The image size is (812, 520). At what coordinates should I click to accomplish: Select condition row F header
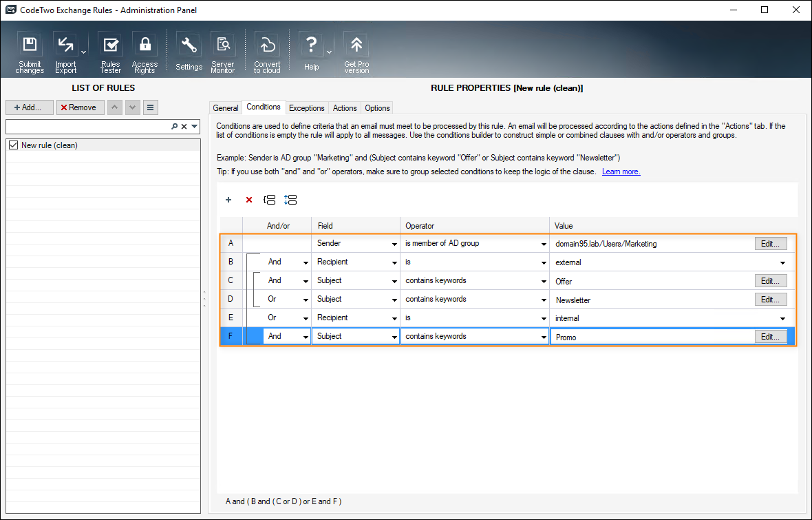[x=231, y=337]
